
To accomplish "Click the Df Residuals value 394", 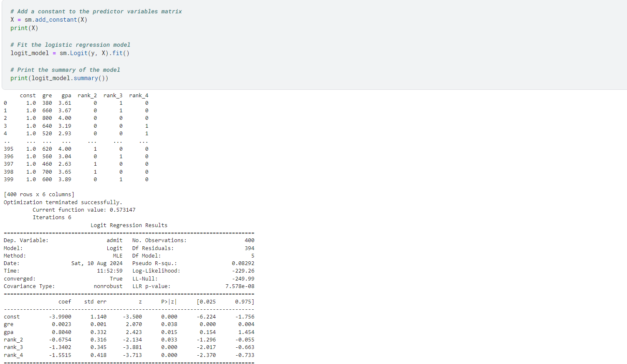I will 250,248.
